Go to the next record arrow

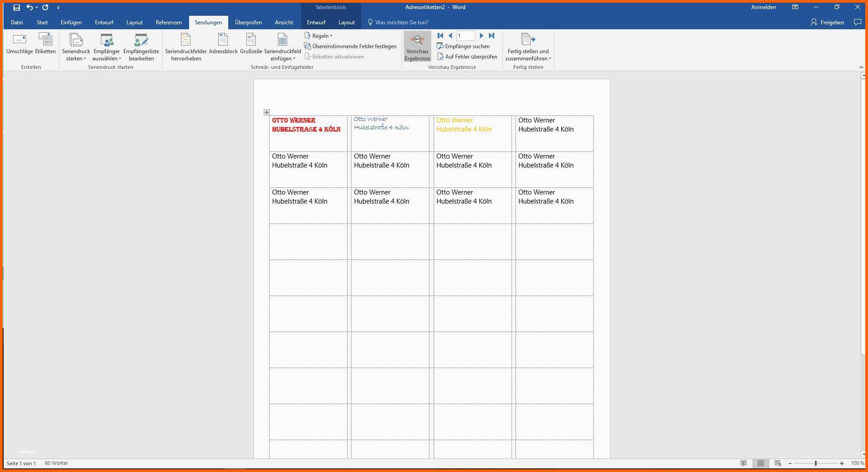pyautogui.click(x=481, y=36)
